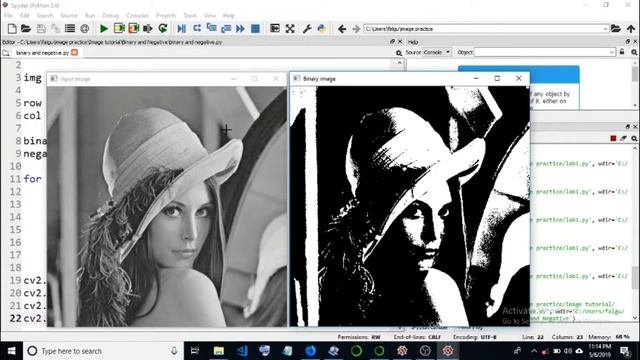This screenshot has height=360, width=640.
Task: Open the editor options icon at right
Action: click(398, 53)
